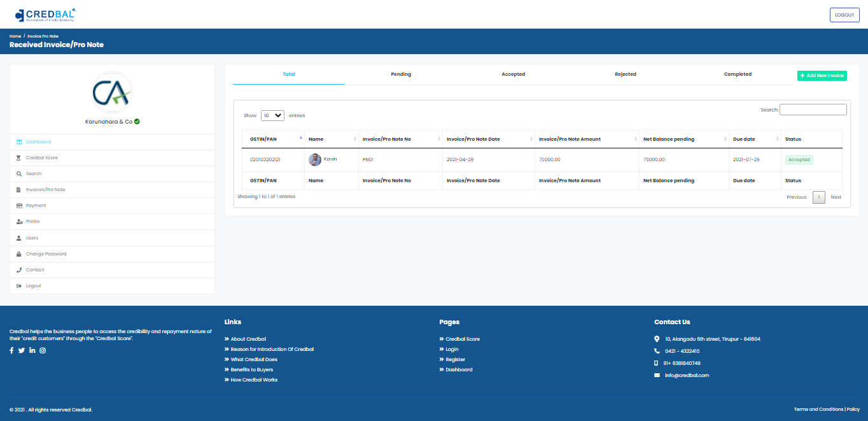Sort by Invoice/Pro Note Amount header

(587, 139)
